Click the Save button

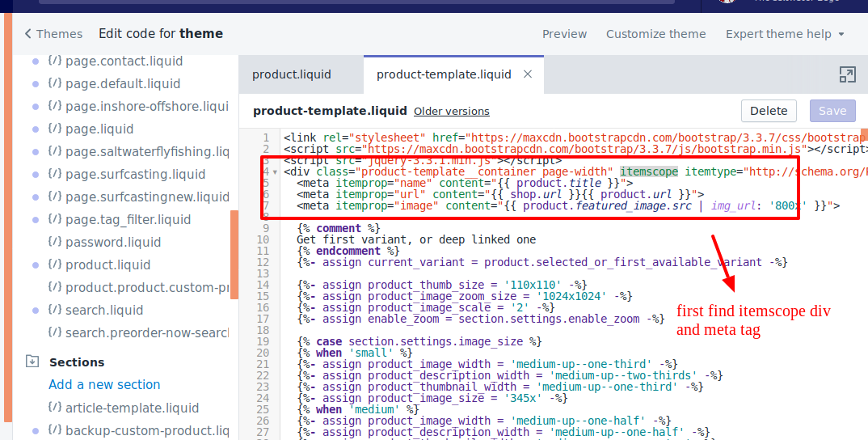(832, 111)
